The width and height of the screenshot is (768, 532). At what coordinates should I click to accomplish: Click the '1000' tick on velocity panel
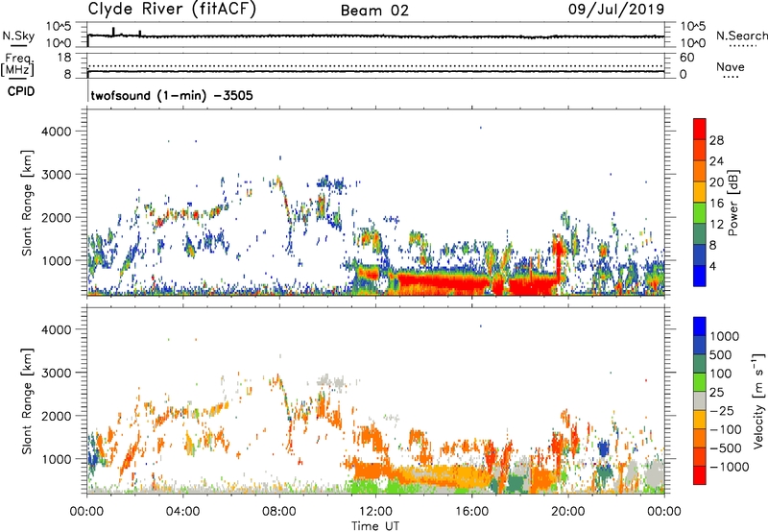tap(58, 459)
